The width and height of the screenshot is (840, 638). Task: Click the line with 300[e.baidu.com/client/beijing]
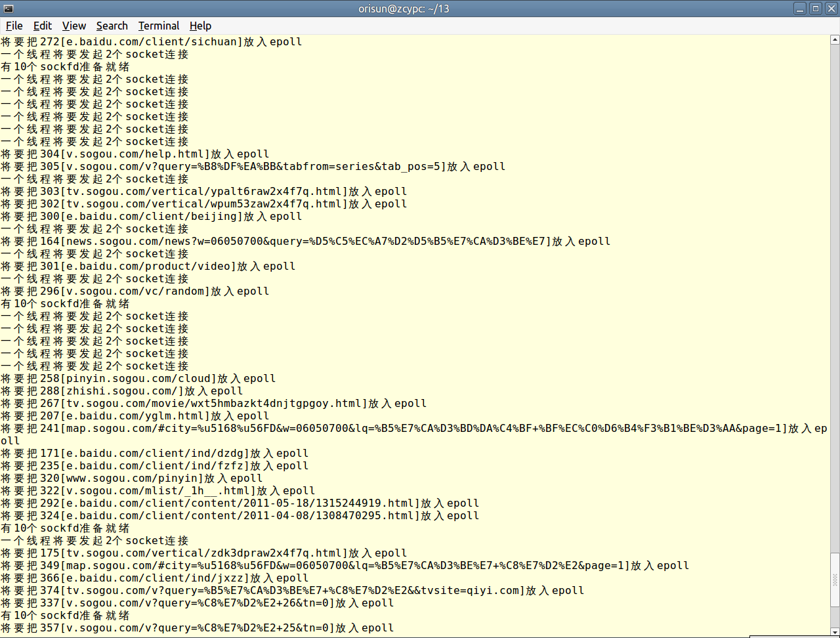pos(152,216)
